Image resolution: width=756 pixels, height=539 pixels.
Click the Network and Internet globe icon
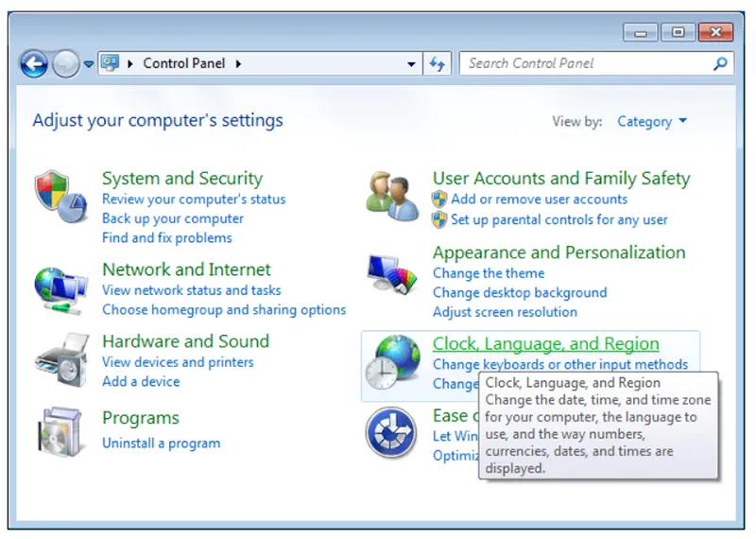tap(60, 291)
